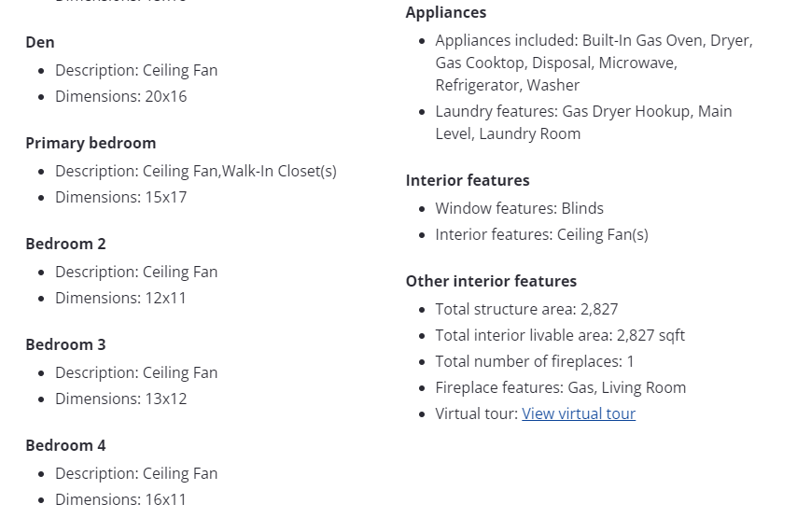Click the 15x17 dimensions entry

120,197
